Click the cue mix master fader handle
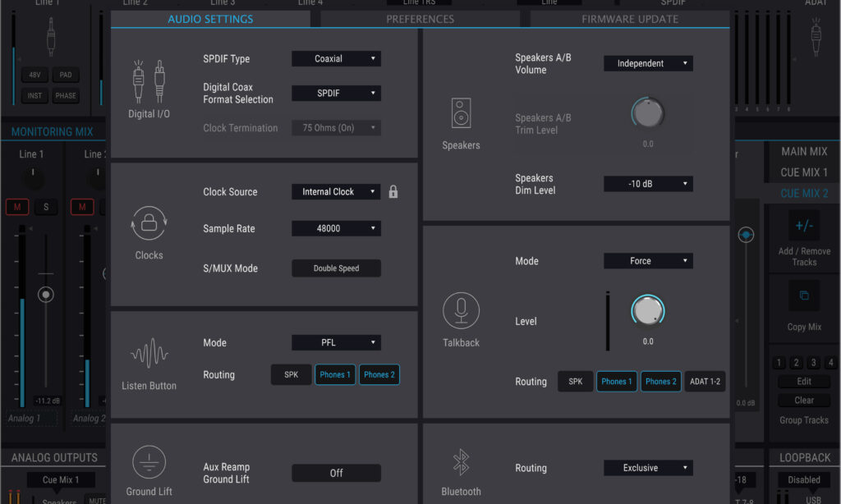This screenshot has height=504, width=841. (x=746, y=234)
